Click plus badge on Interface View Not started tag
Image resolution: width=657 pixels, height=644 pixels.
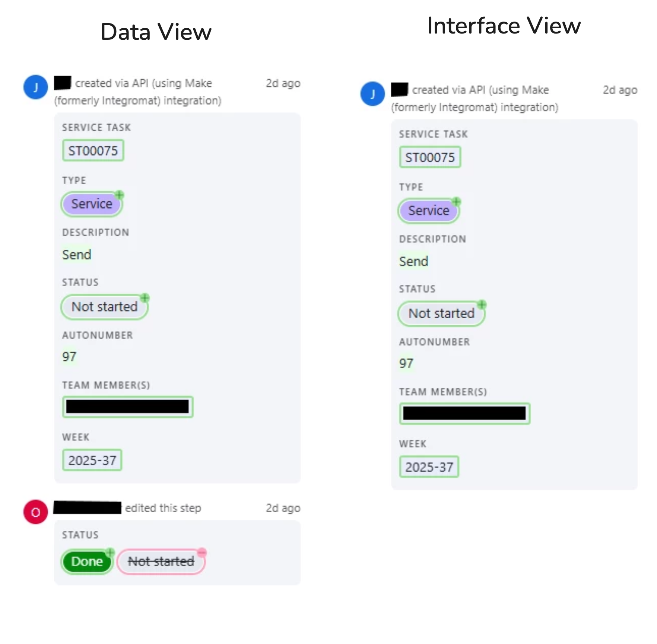coord(482,304)
